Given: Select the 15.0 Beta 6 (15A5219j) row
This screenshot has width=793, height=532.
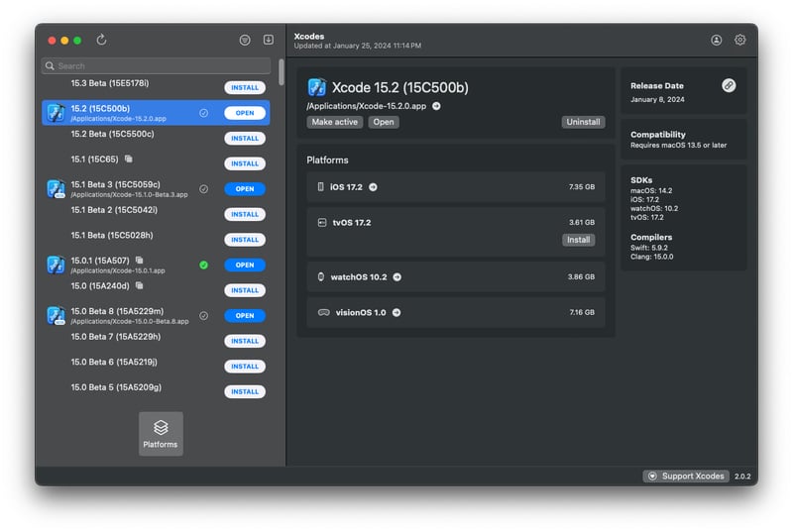Looking at the screenshot, I should pos(156,367).
